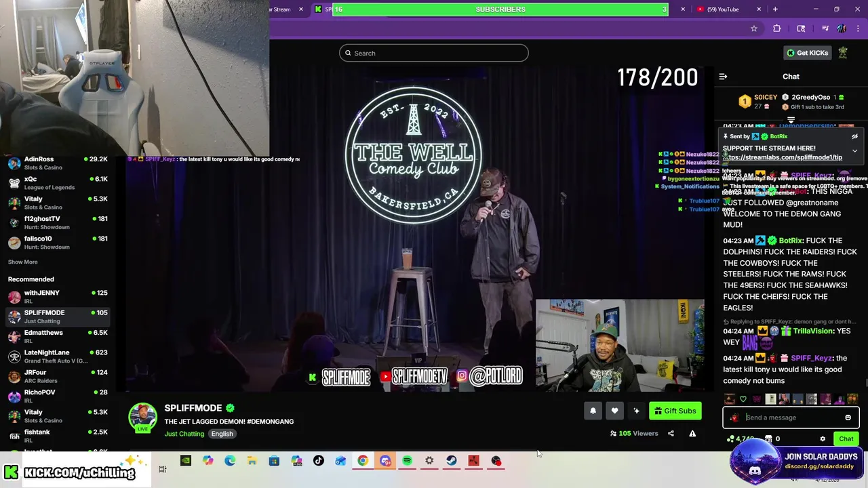Collapse the chat panel with the arrow icon
Viewport: 868px width, 488px height.
pyautogui.click(x=723, y=77)
